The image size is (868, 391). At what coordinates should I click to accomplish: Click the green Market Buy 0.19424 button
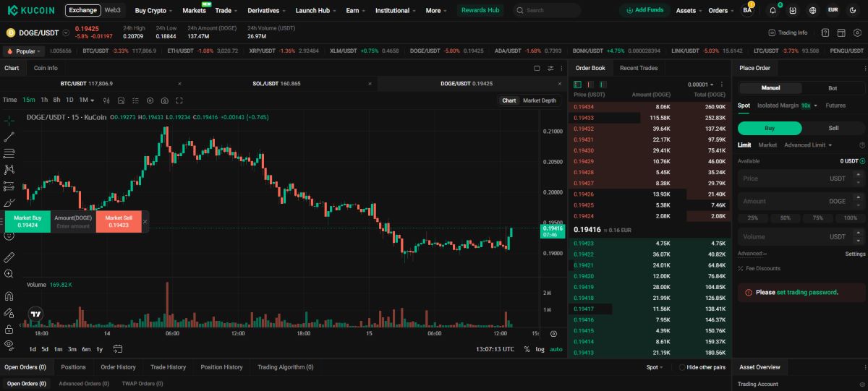pos(27,222)
